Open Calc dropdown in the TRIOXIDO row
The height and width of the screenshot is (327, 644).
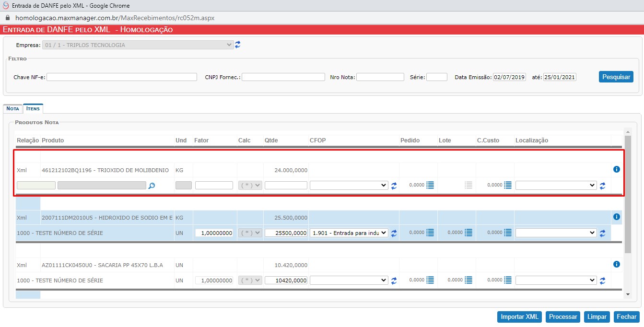coord(250,186)
